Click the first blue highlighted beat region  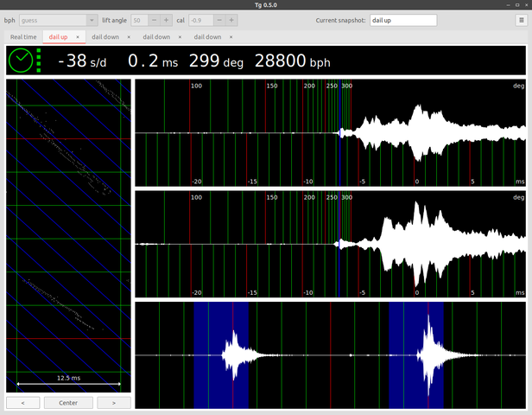[x=221, y=354]
